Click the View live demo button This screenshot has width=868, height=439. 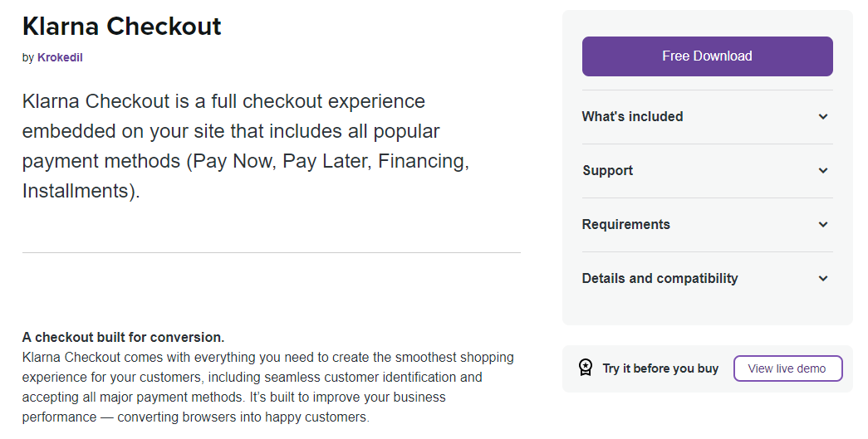coord(787,368)
